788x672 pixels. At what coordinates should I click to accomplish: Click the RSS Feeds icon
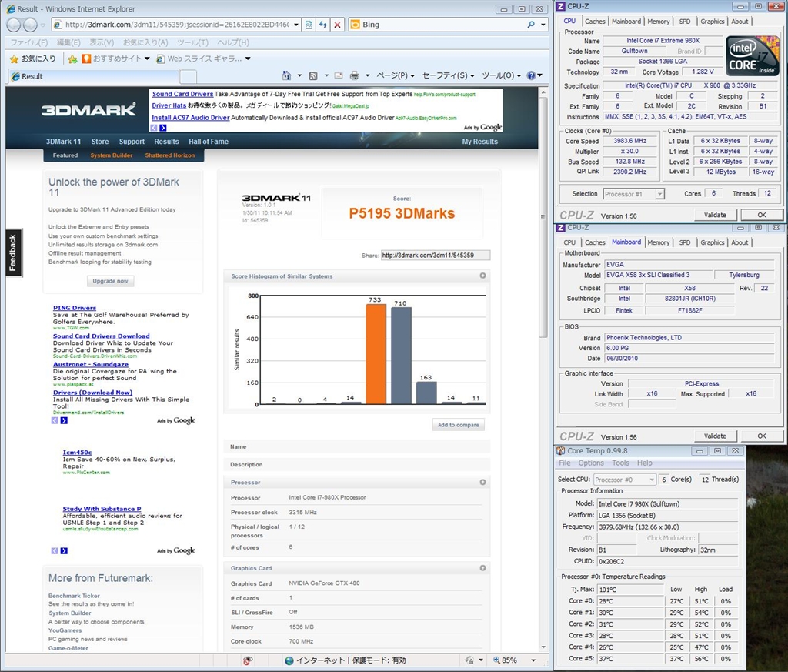coord(313,76)
